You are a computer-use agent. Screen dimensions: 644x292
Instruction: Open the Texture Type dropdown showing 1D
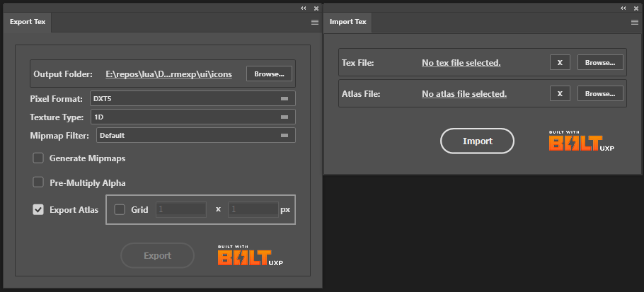[x=192, y=117]
